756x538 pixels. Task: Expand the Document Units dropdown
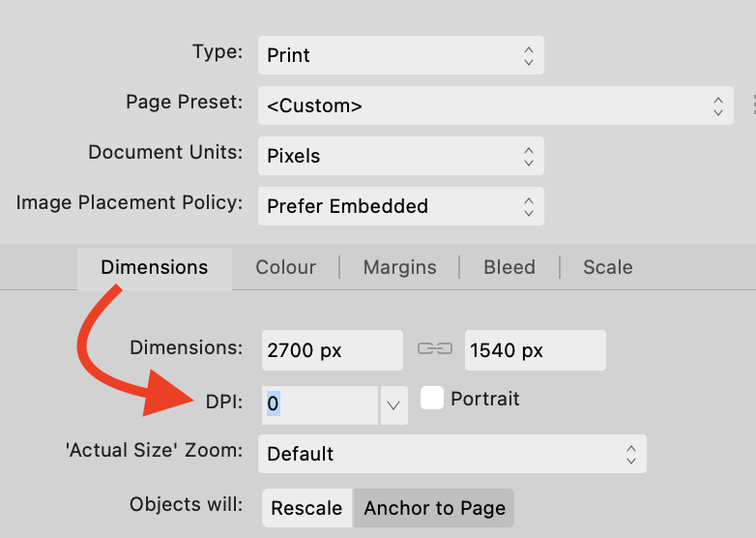click(400, 156)
